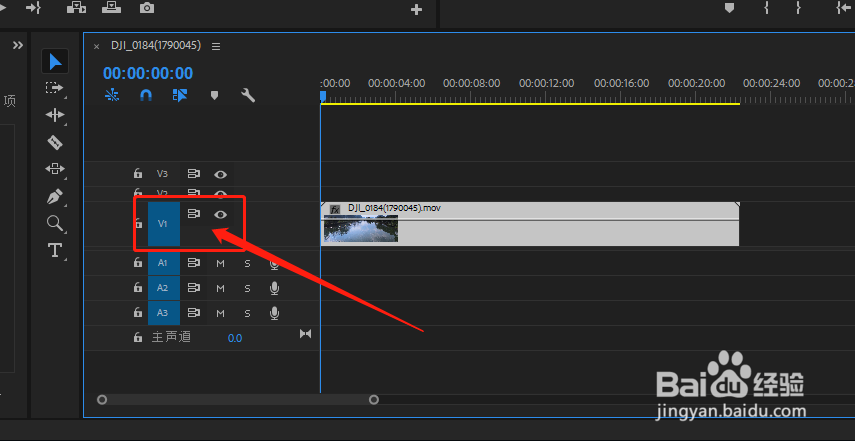The height and width of the screenshot is (441, 855).
Task: Close the DJI_0184(1790045) sequence tab
Action: pos(97,47)
